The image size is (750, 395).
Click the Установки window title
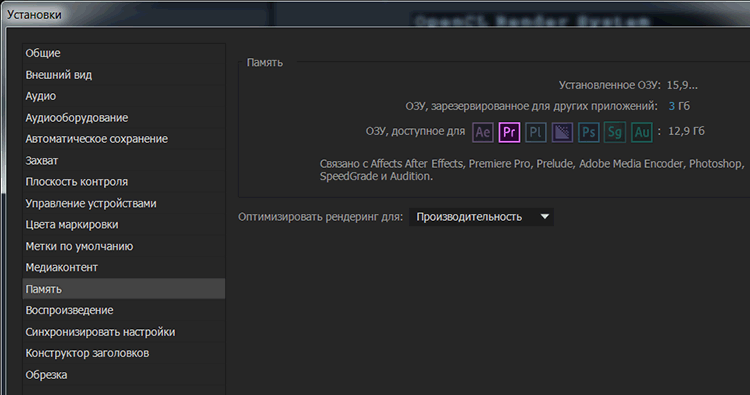[x=34, y=15]
